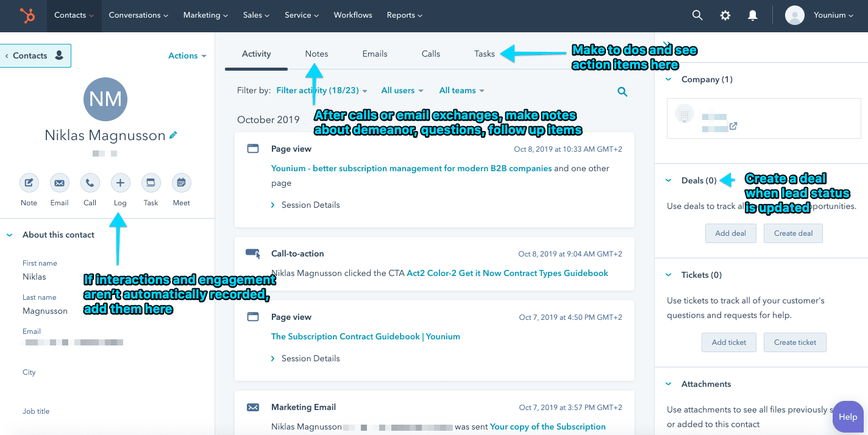Viewport: 868px width, 435px height.
Task: Expand Session Details under Subscription Contract Guidebook
Action: click(305, 358)
